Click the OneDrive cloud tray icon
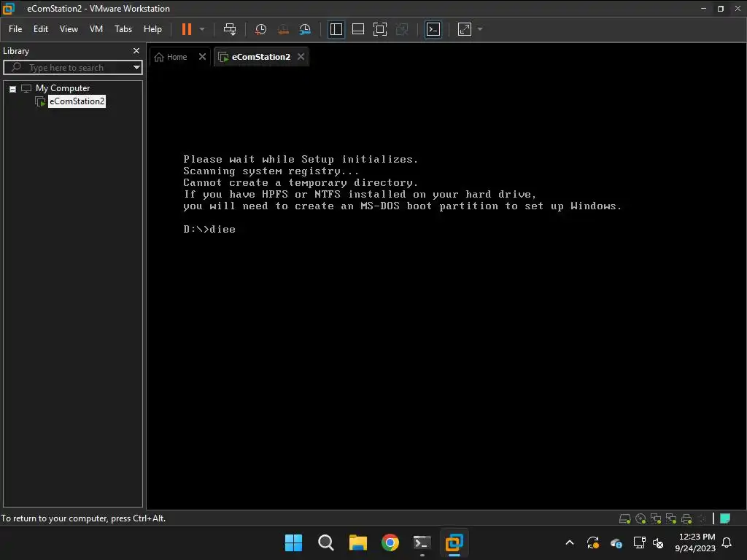747x560 pixels. pos(616,542)
